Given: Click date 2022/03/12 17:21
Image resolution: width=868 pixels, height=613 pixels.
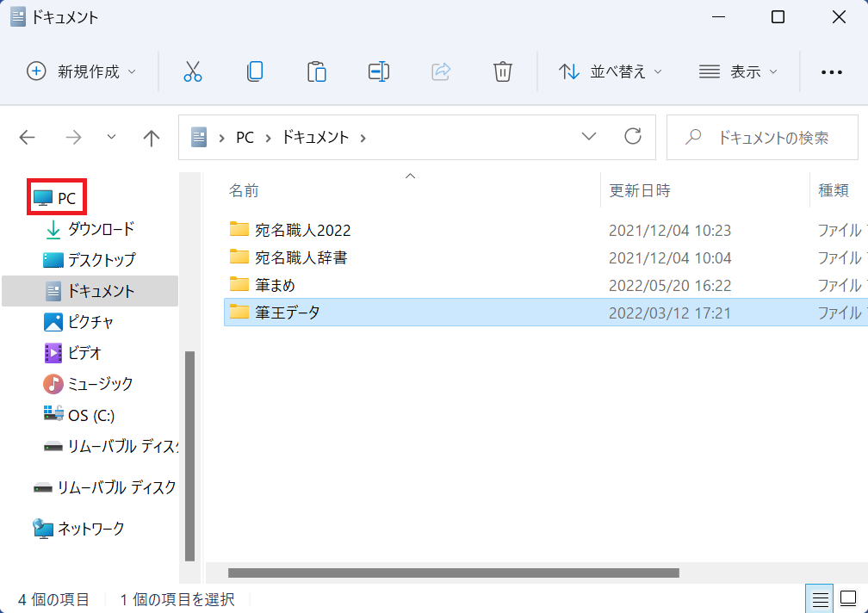Looking at the screenshot, I should [670, 313].
